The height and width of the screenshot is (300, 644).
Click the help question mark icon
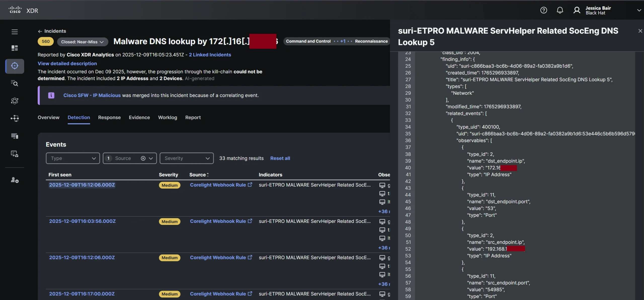tap(544, 10)
